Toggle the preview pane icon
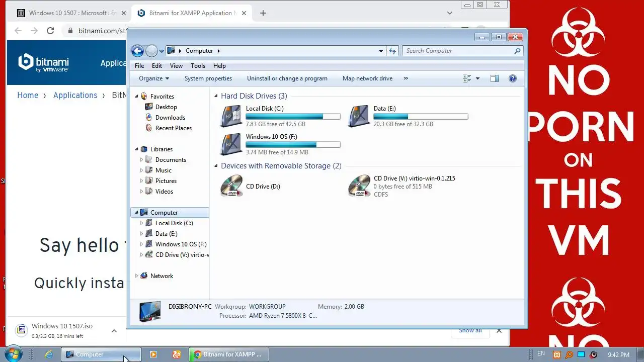The image size is (644, 362). click(x=495, y=78)
